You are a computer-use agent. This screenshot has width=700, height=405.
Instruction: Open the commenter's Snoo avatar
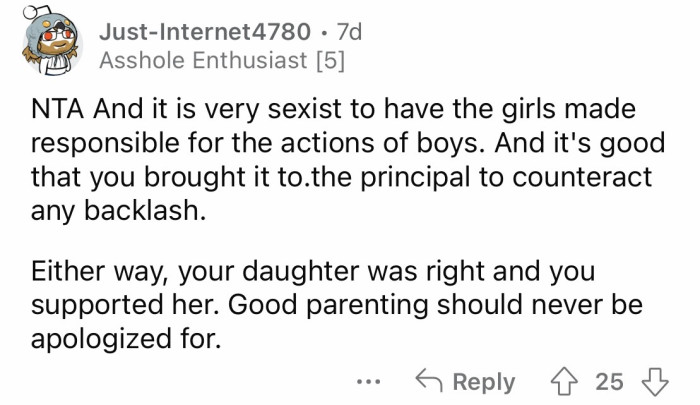pos(45,46)
